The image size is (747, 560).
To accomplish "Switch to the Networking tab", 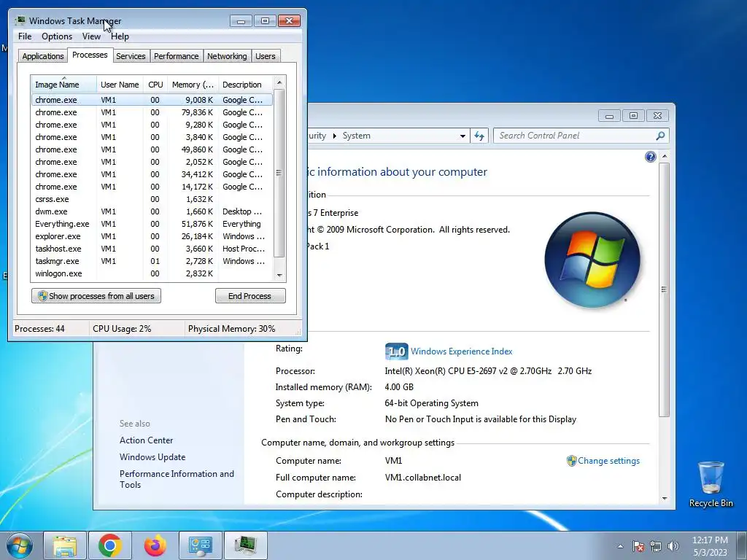I will click(x=227, y=56).
